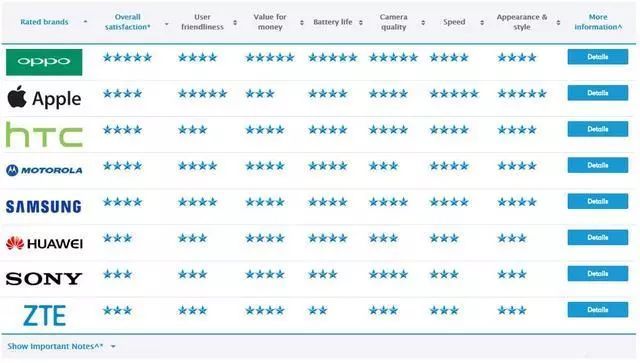Viewport: 640px width, 363px height.
Task: Open Details for the Sony row
Action: point(598,274)
